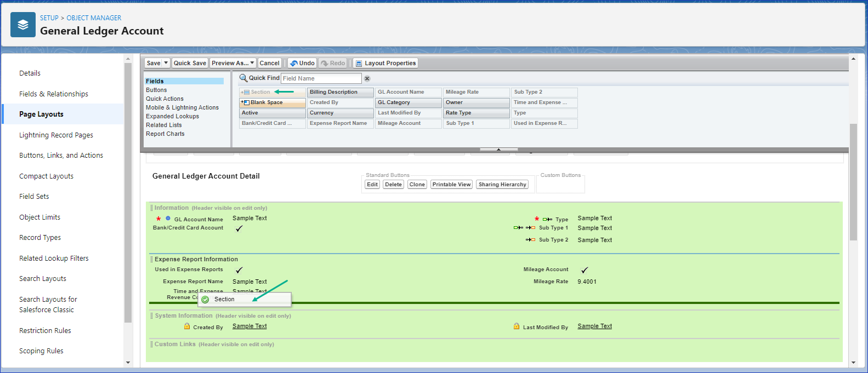868x373 pixels.
Task: Click the lock icon beside Created By
Action: pyautogui.click(x=187, y=326)
